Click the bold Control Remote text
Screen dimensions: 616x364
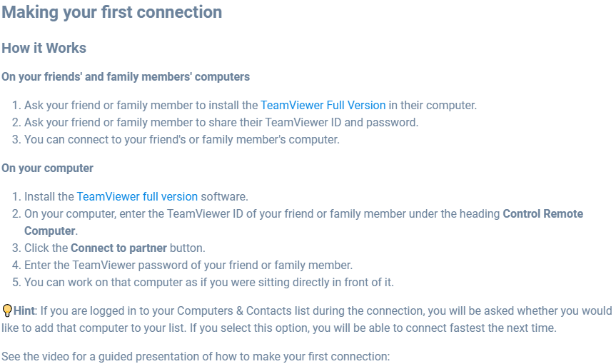click(543, 213)
